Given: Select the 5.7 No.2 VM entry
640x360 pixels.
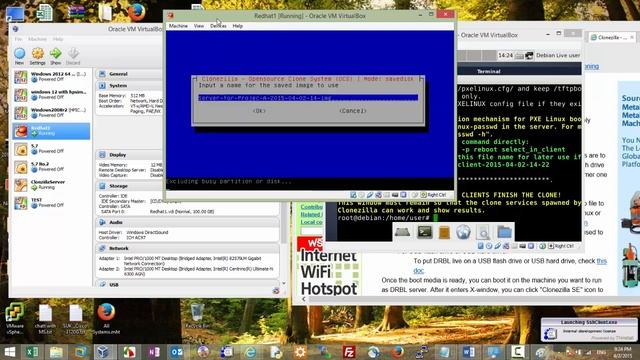Looking at the screenshot, I should tap(51, 167).
